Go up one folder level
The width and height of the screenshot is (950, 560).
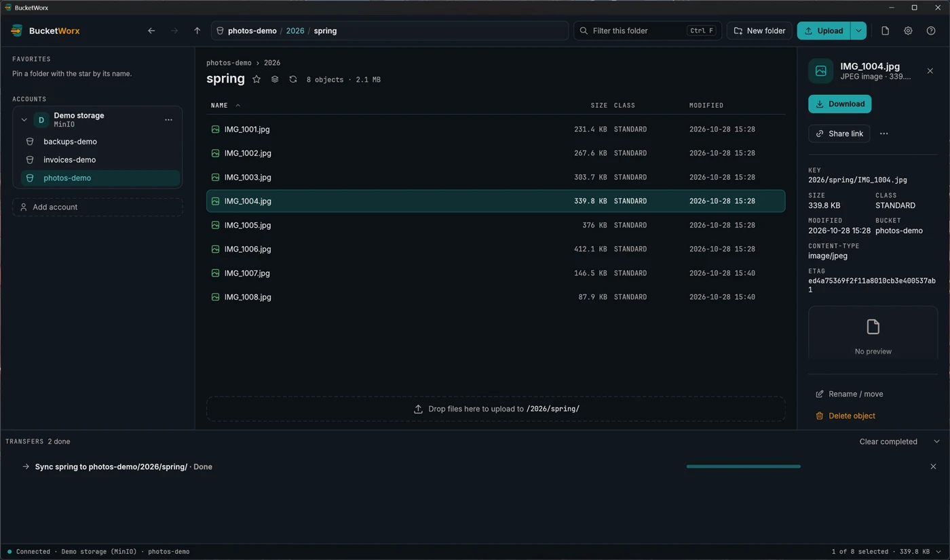(x=197, y=31)
